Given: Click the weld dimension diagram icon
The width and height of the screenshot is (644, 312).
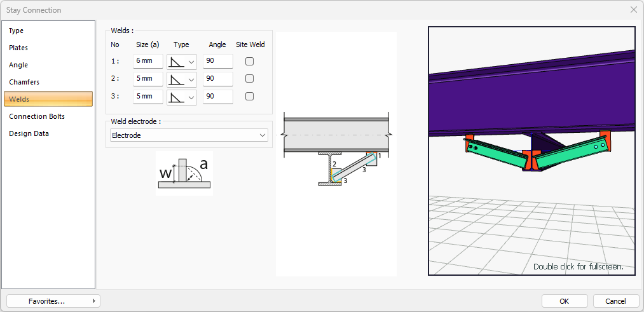Looking at the screenshot, I should pos(184,173).
